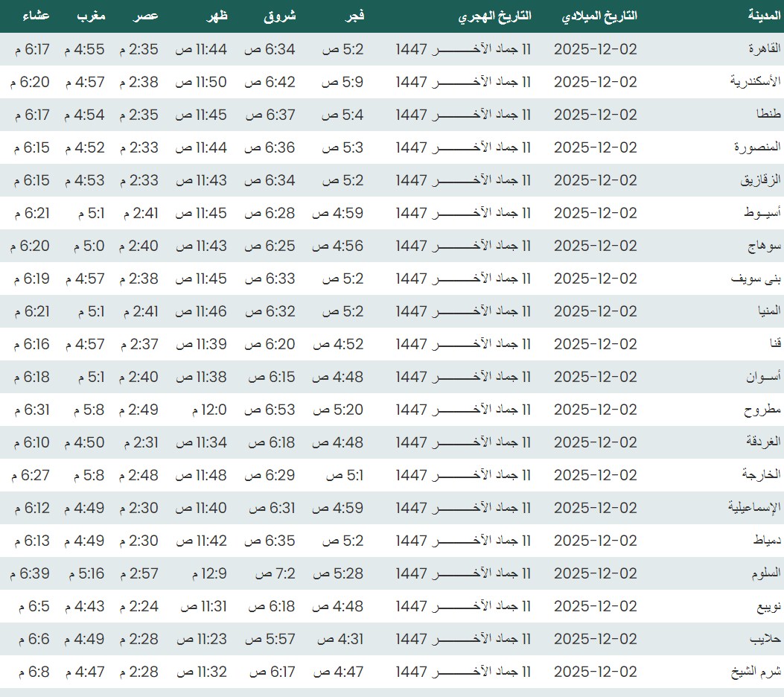Select the Gregorian date in دمياط row
Image resolution: width=784 pixels, height=697 pixels.
coord(596,541)
